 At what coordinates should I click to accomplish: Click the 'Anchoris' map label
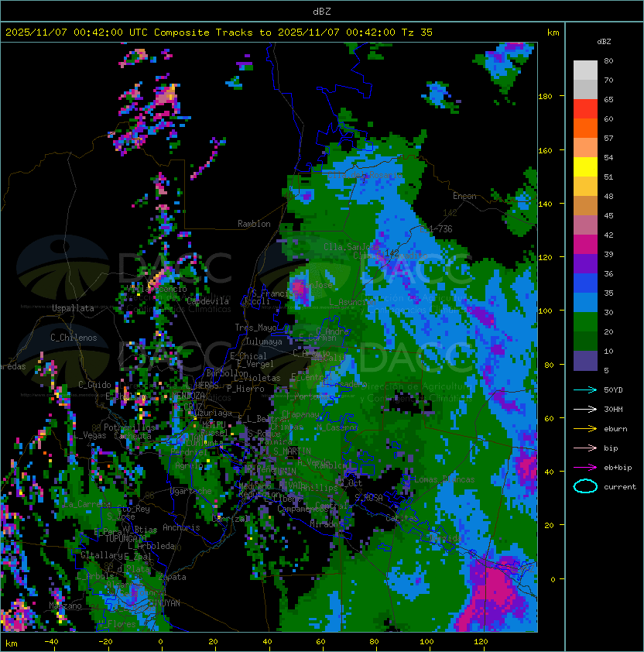click(181, 527)
